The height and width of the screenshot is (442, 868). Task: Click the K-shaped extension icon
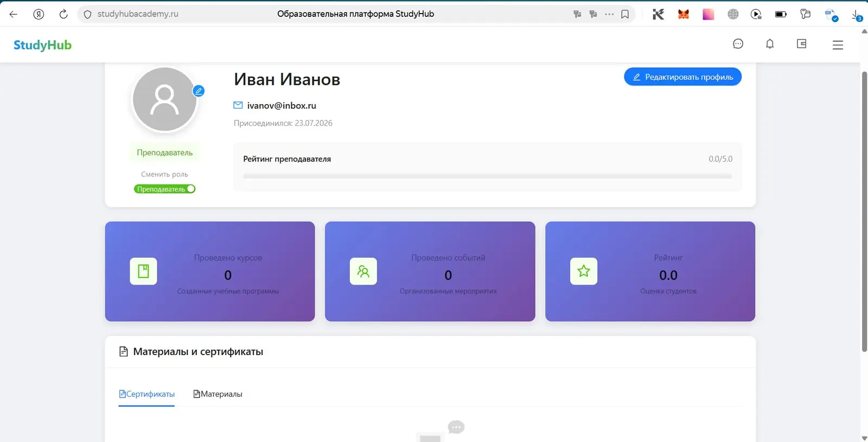(658, 14)
